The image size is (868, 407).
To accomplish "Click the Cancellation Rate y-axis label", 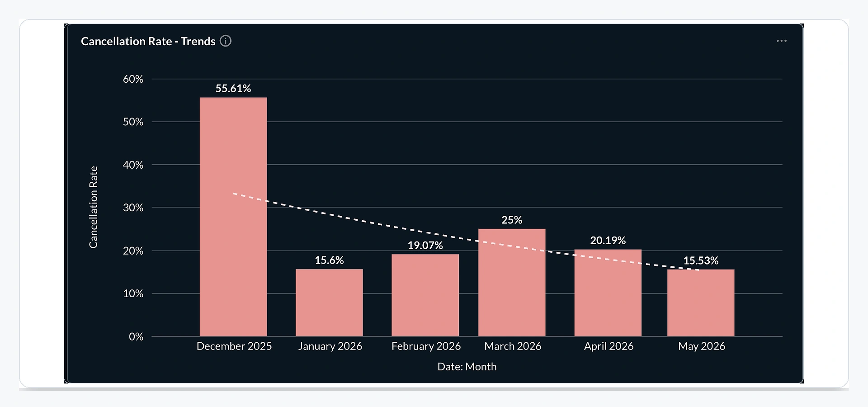I will pyautogui.click(x=93, y=207).
